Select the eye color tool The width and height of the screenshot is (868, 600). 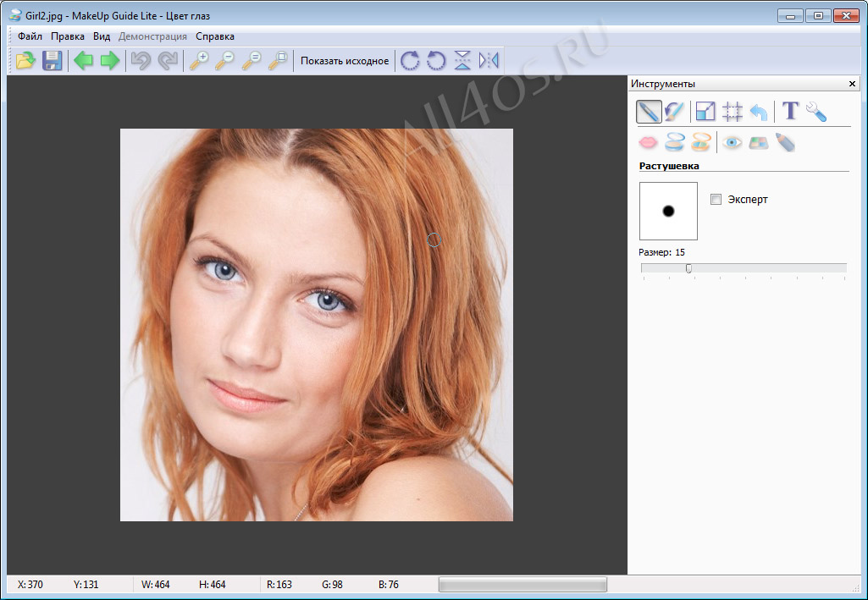click(x=732, y=143)
